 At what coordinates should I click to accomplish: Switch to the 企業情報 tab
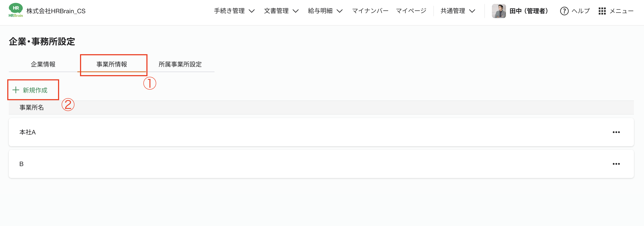pyautogui.click(x=43, y=64)
